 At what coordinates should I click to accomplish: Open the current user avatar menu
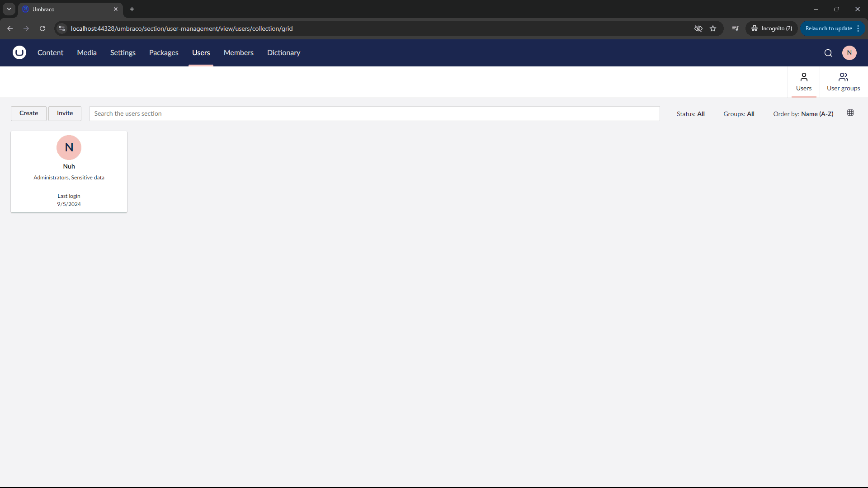(849, 53)
